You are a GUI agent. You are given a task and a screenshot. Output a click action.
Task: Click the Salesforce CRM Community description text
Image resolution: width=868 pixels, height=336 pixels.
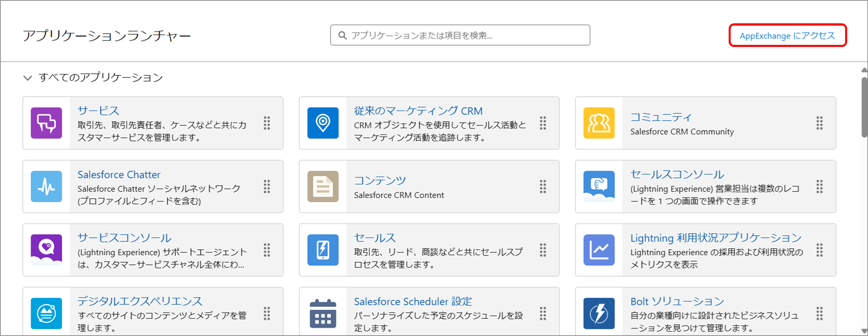(x=682, y=132)
